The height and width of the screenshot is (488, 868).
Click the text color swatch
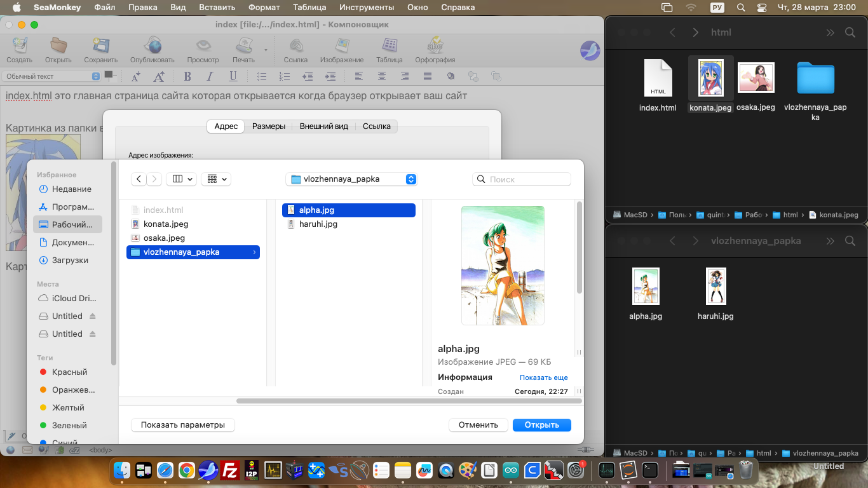pos(109,75)
